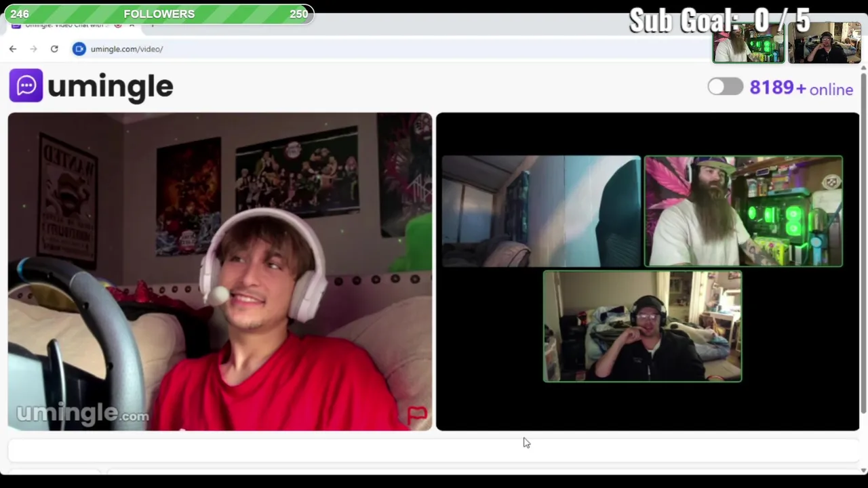Click the scrollbar up arrow
The width and height of the screenshot is (868, 488).
coord(863,67)
